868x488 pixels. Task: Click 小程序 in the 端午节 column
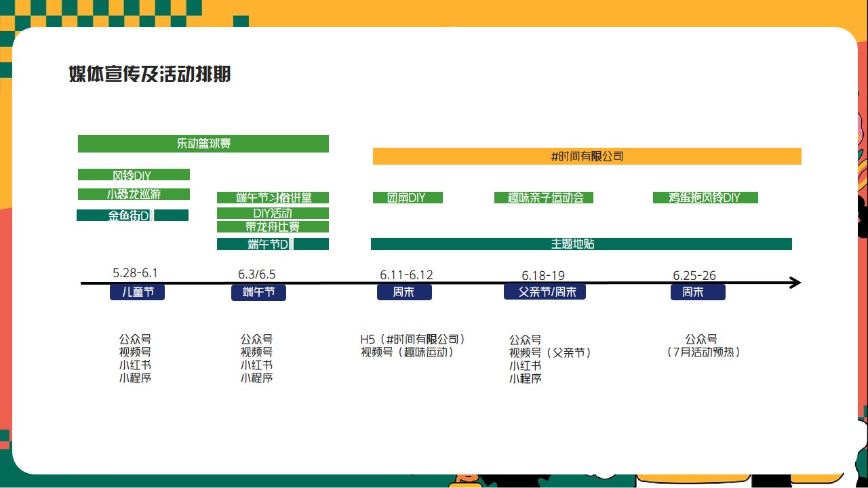[x=257, y=378]
